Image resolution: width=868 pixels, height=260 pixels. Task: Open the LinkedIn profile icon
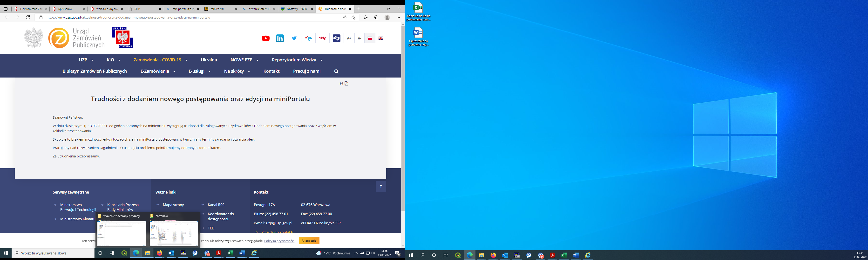tap(280, 38)
